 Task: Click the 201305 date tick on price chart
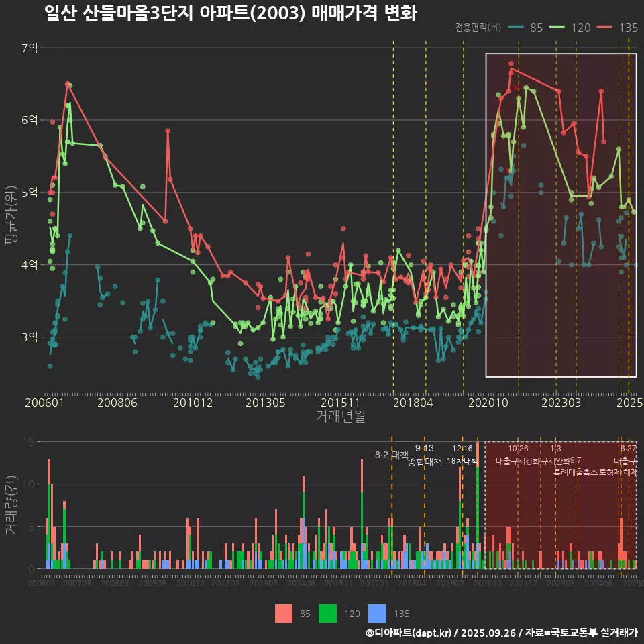265,403
